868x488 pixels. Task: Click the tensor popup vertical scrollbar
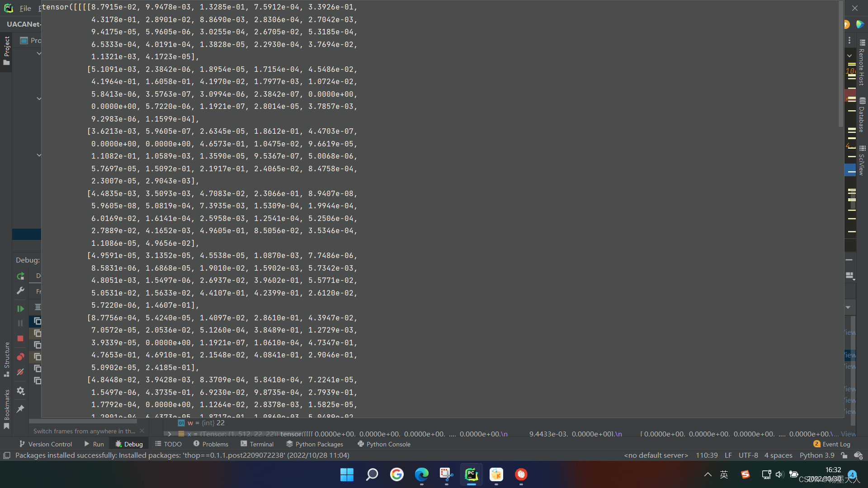tap(841, 64)
